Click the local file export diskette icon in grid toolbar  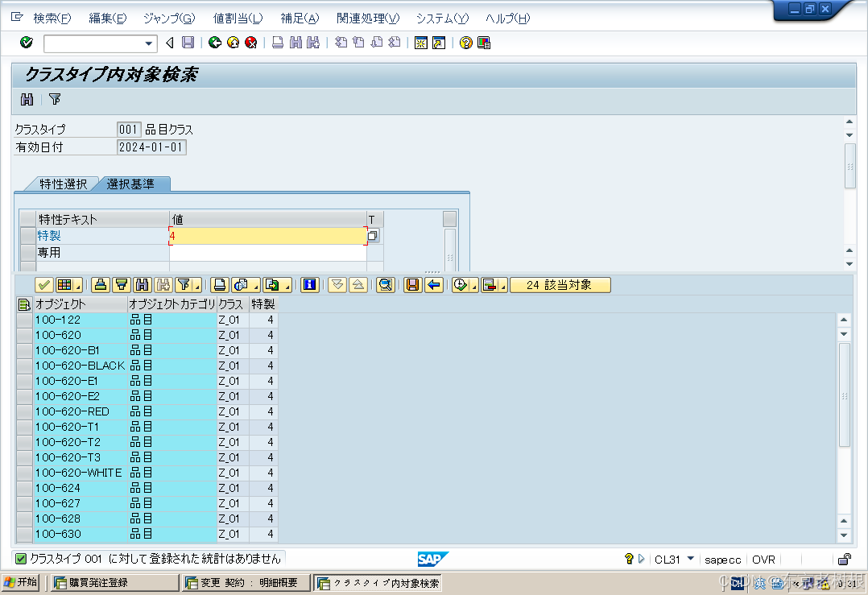point(413,285)
